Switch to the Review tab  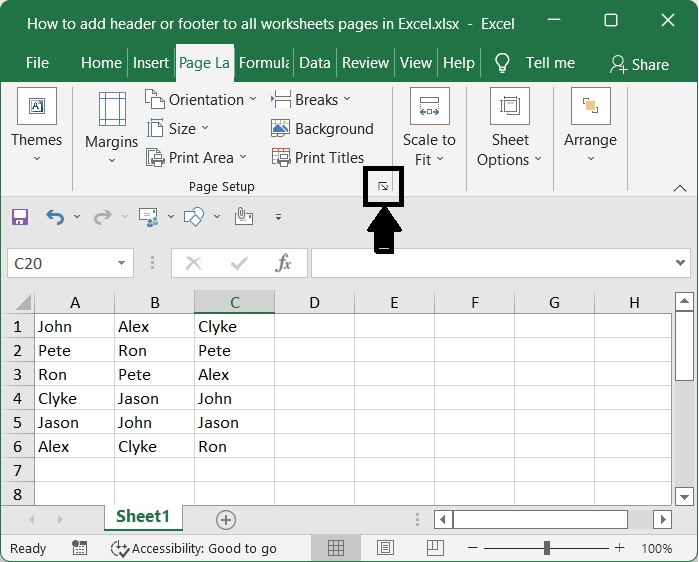pyautogui.click(x=365, y=63)
